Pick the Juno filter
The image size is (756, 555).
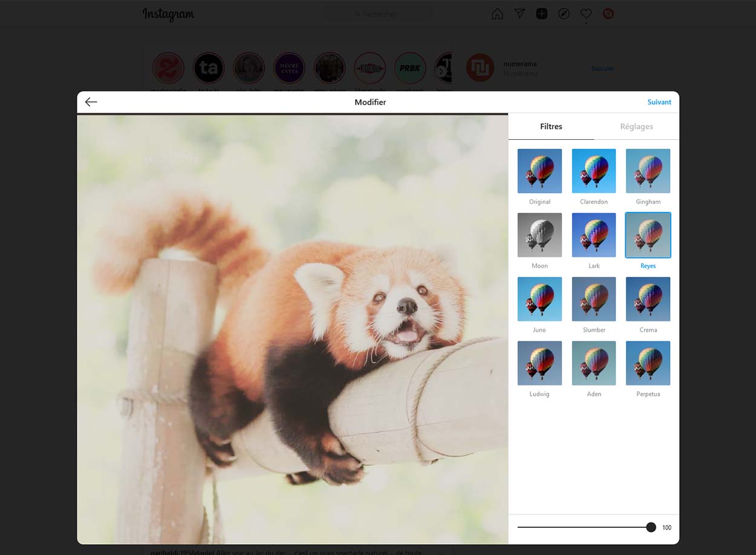(x=539, y=300)
